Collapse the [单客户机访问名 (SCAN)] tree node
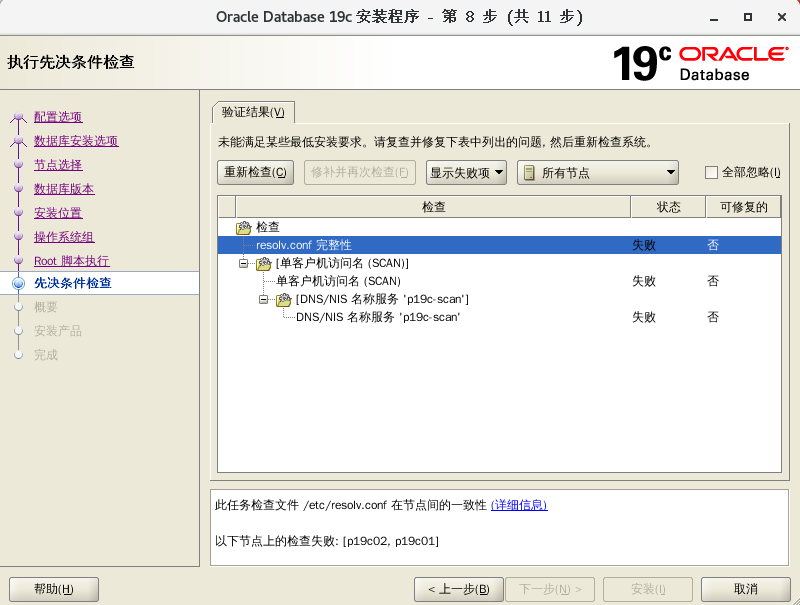Viewport: 800px width, 605px height. coord(243,263)
